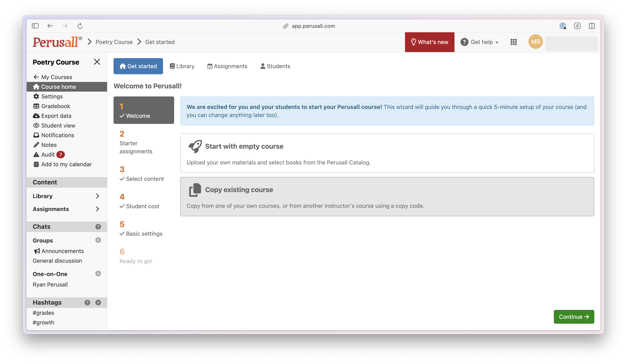Choose Copy existing course option
Image resolution: width=627 pixels, height=364 pixels.
387,197
